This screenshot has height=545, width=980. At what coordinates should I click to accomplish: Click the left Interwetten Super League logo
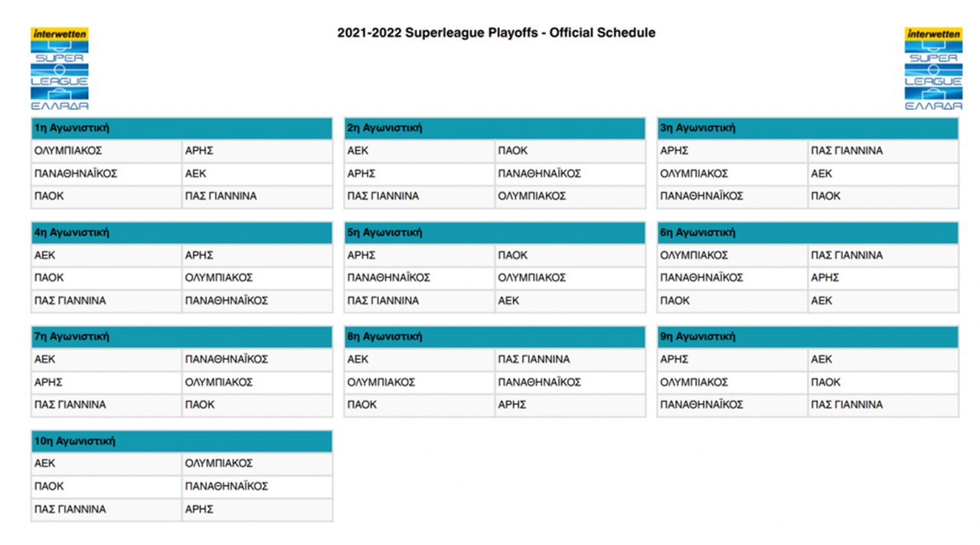[60, 69]
